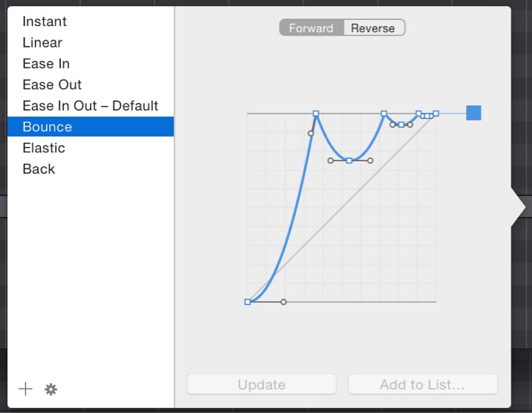This screenshot has height=413, width=532.
Task: Pick the Elastic timing preset
Action: [44, 148]
